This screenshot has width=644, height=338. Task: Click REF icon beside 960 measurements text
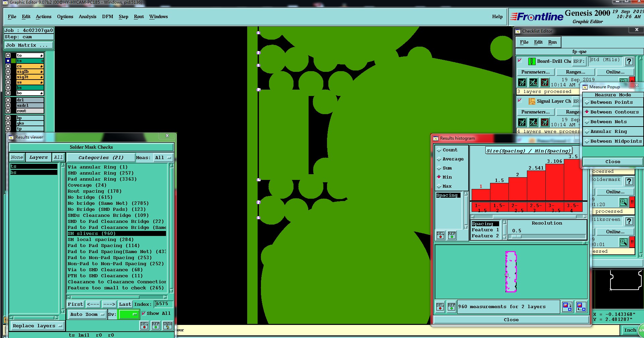coord(451,307)
